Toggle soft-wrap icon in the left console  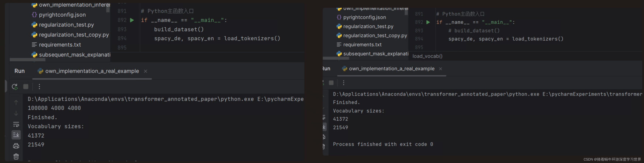coord(16,124)
